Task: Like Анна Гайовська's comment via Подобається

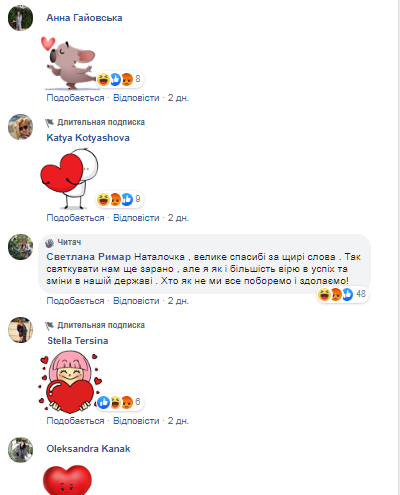Action: pos(75,98)
